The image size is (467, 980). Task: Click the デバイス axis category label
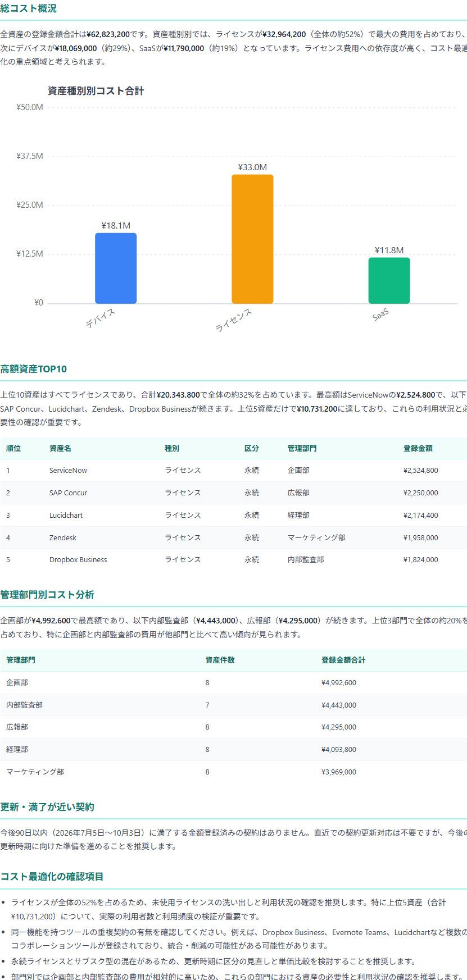point(101,318)
